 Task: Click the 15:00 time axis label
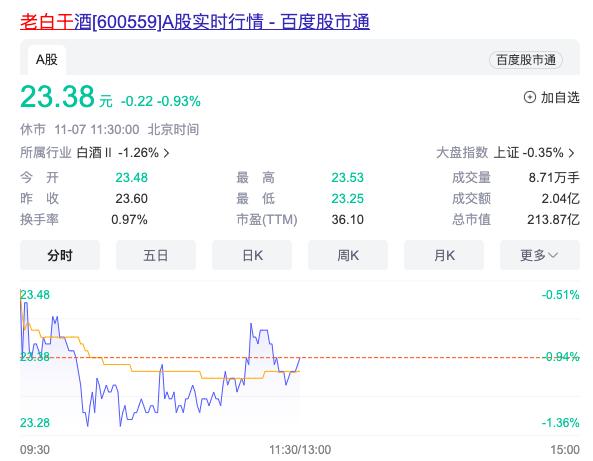pos(565,450)
